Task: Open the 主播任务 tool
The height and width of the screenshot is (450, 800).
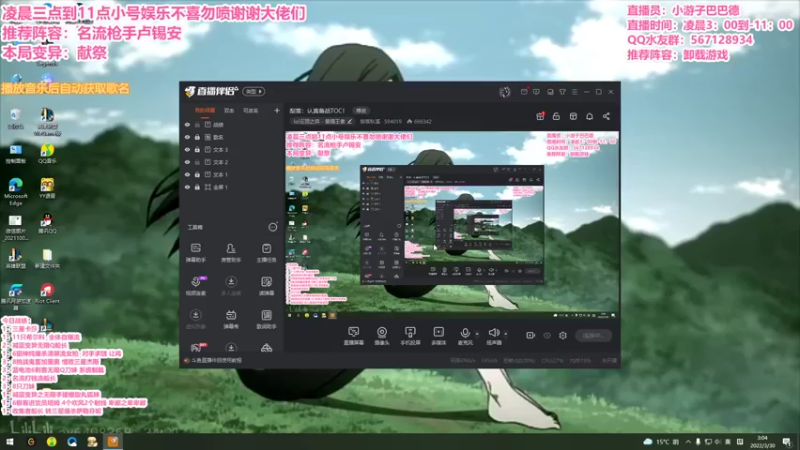Action: click(x=266, y=252)
